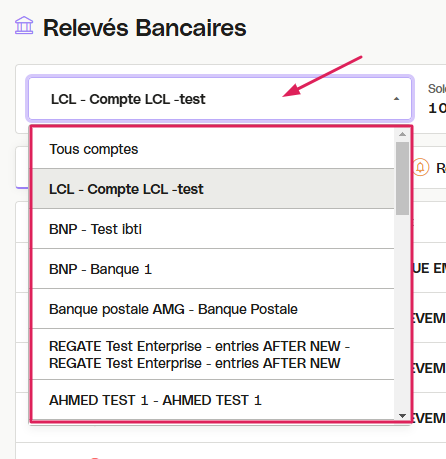446x459 pixels.
Task: Click the dropdown list scrollbar down arrow
Action: pyautogui.click(x=402, y=416)
